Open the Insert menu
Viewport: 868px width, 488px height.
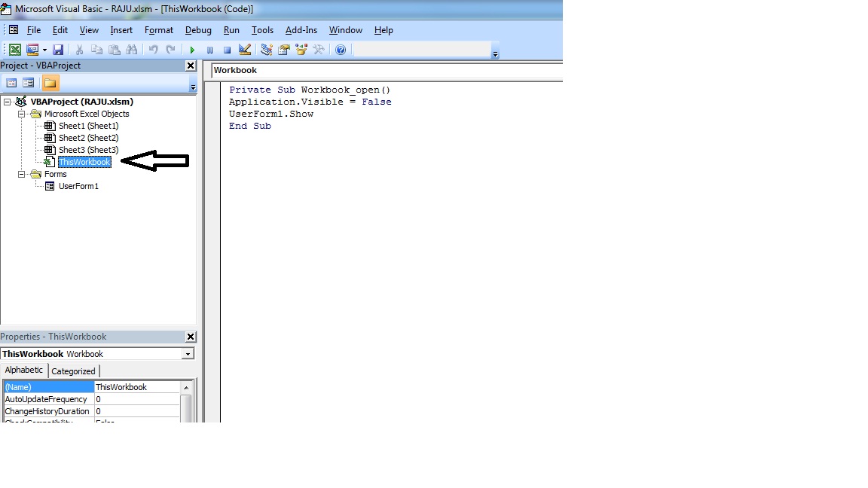(x=121, y=30)
